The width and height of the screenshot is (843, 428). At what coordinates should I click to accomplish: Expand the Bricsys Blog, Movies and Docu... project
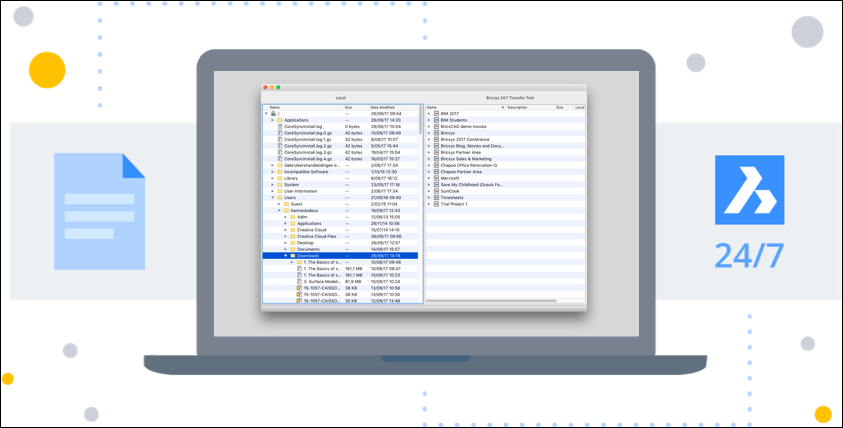pyautogui.click(x=429, y=146)
